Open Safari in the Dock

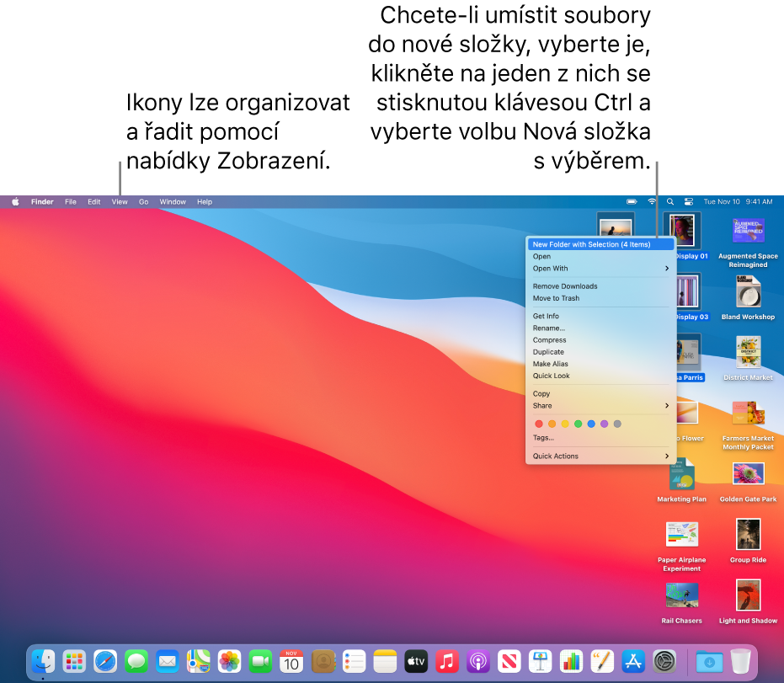click(105, 661)
